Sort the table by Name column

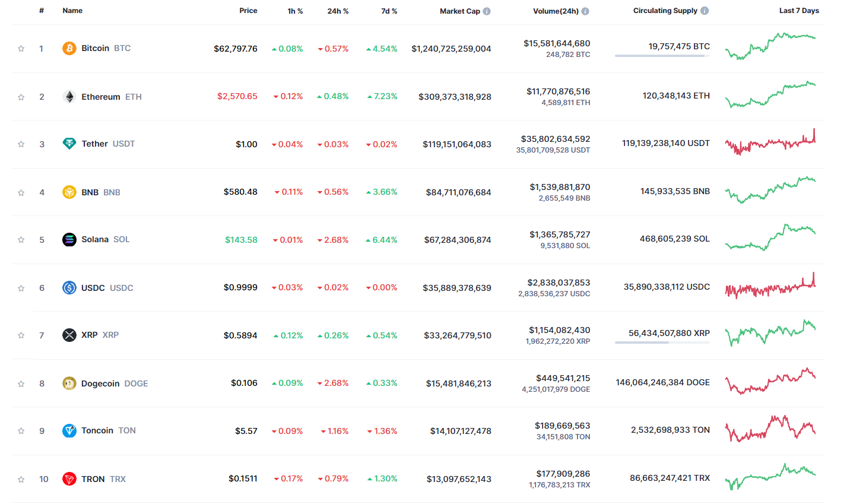point(72,11)
